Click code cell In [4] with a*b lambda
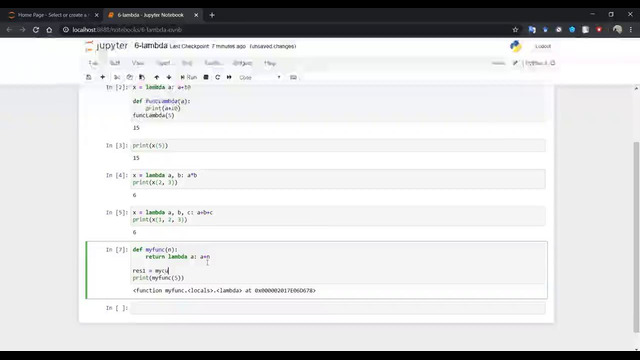The width and height of the screenshot is (640, 360). coord(338,179)
